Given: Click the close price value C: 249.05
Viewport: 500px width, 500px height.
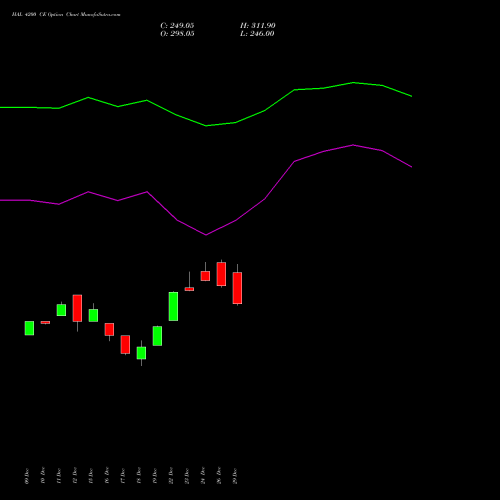Looking at the screenshot, I should [177, 26].
